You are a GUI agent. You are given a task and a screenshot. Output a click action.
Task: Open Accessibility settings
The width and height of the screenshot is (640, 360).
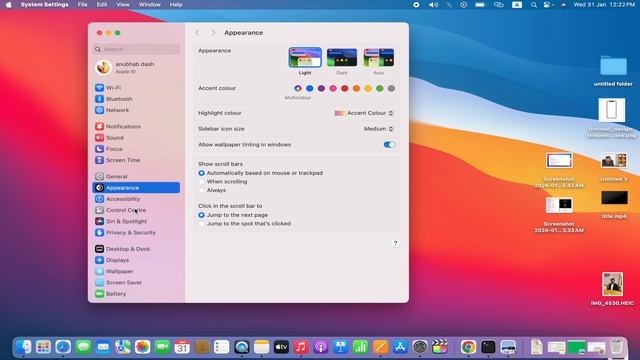136,199
